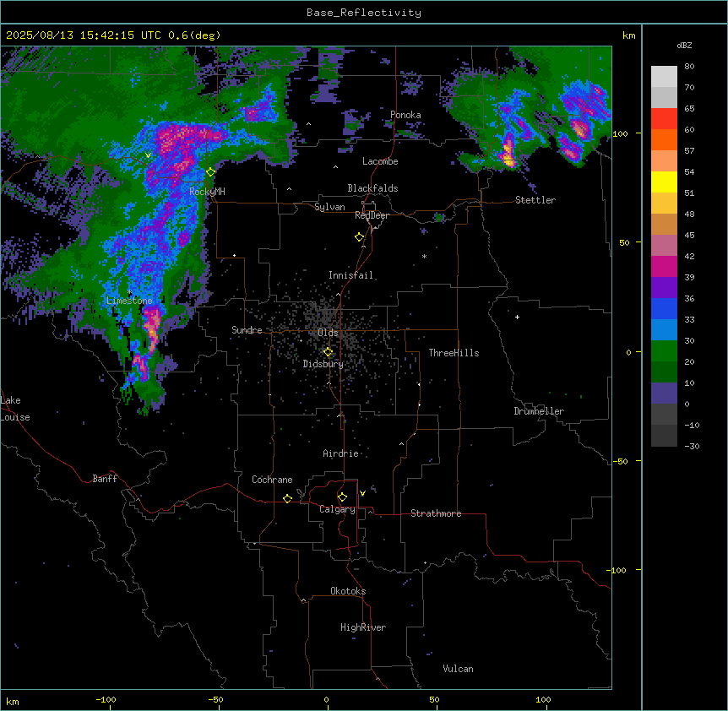Pick the purple 36-39 dBZ legend swatch

tap(664, 288)
